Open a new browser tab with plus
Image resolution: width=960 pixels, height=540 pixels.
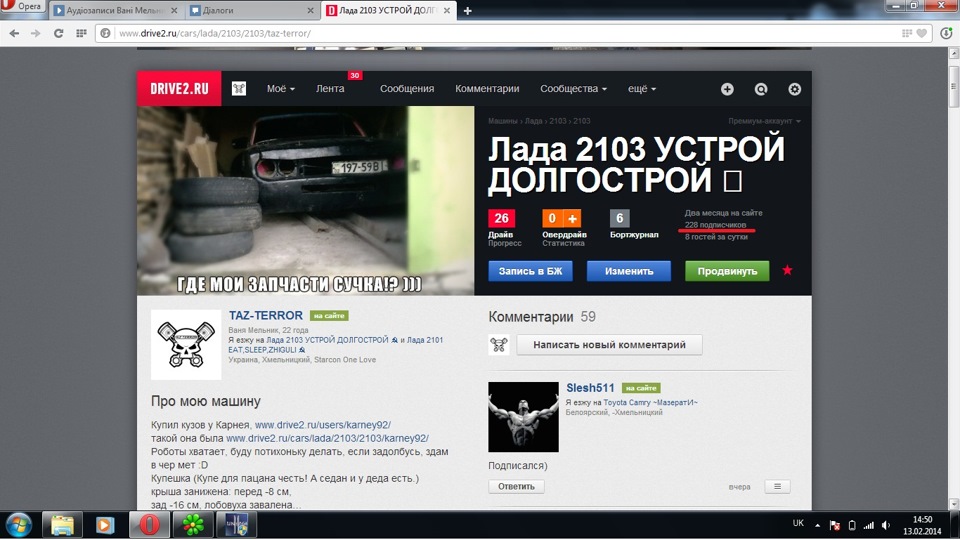tap(467, 11)
